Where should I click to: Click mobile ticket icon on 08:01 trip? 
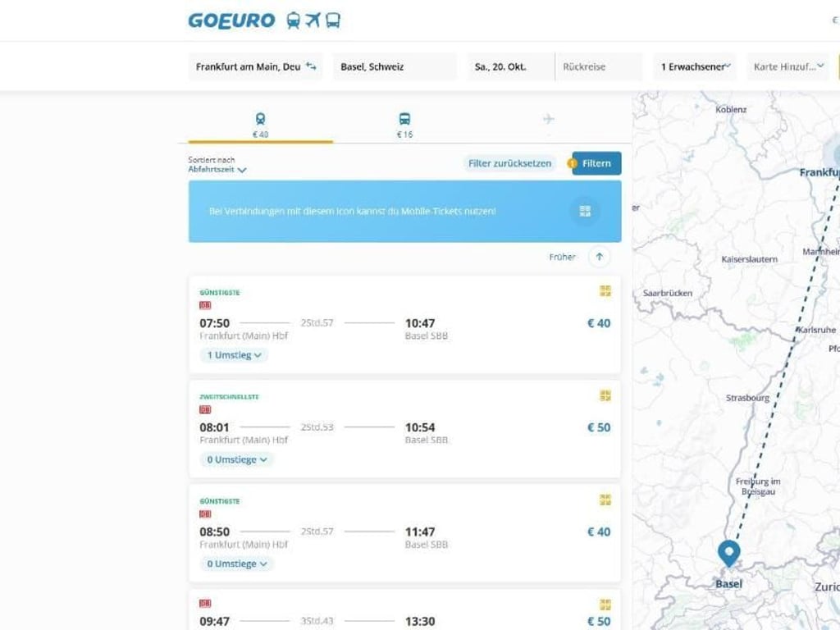(605, 395)
